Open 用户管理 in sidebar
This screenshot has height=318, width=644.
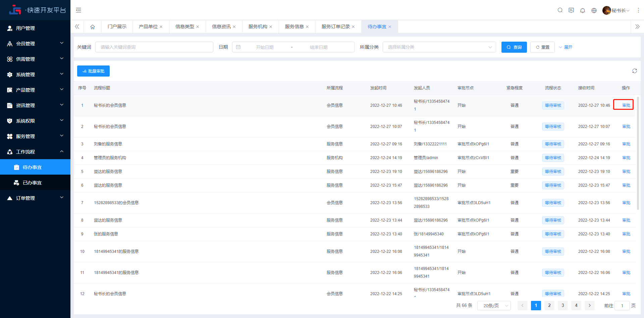[x=35, y=28]
